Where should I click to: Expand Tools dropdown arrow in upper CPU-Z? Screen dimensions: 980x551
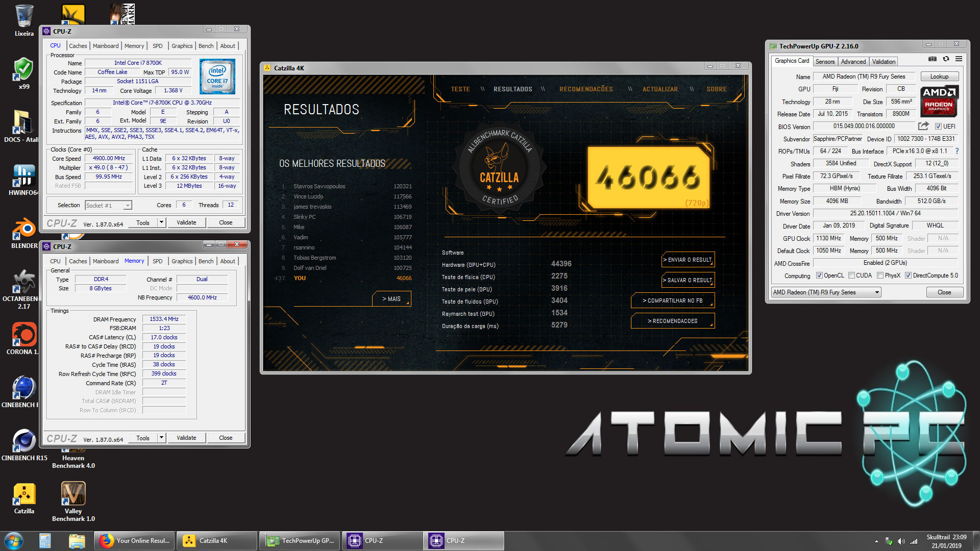(x=161, y=222)
